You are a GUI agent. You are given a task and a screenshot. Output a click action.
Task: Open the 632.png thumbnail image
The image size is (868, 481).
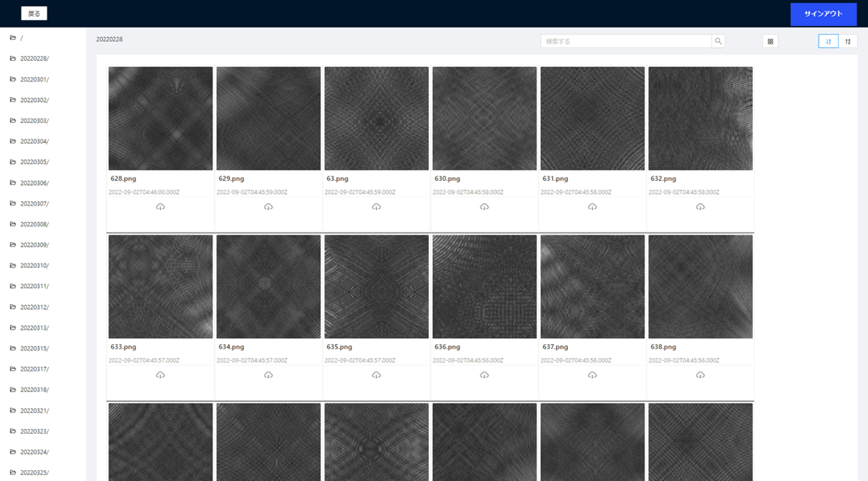[x=700, y=118]
